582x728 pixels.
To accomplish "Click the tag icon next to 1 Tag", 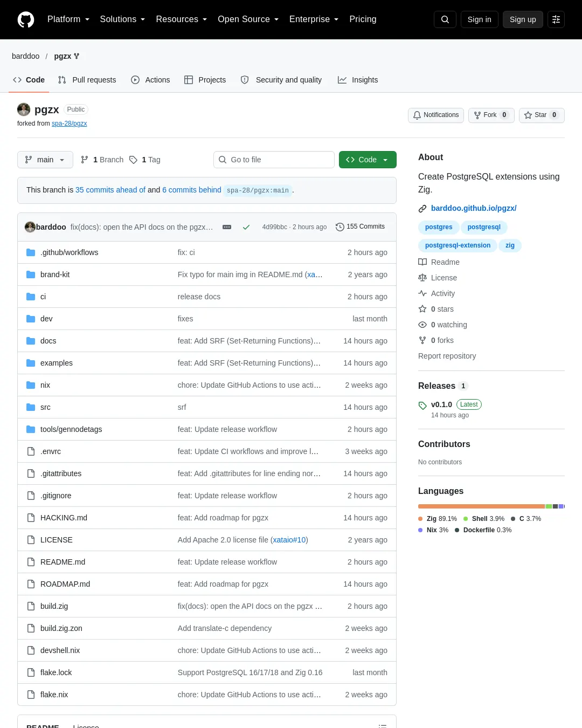I will point(134,160).
